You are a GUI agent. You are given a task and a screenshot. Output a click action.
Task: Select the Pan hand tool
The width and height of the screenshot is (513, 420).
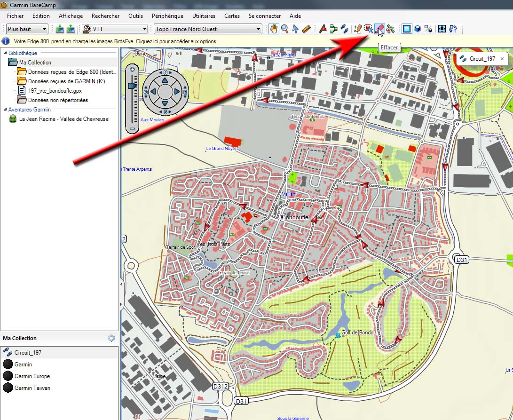point(274,29)
